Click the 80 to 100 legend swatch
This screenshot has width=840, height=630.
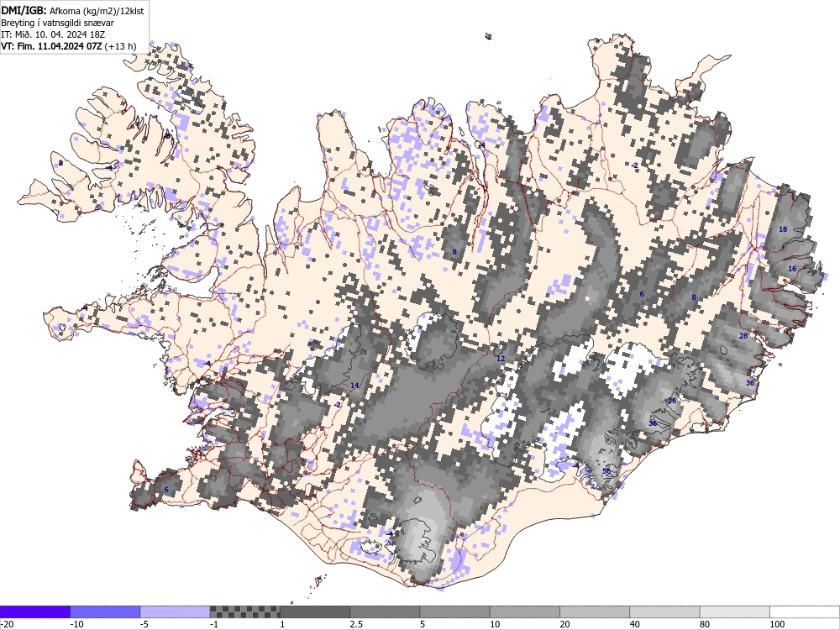[734, 612]
